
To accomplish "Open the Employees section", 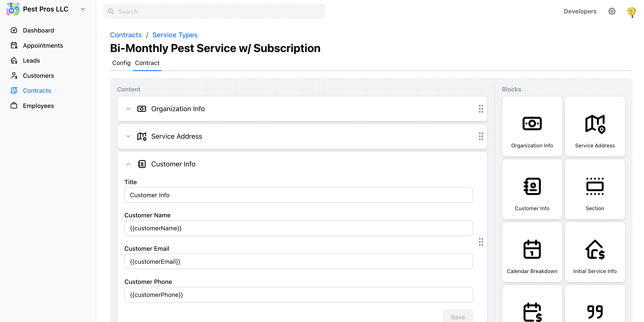I will coord(38,106).
